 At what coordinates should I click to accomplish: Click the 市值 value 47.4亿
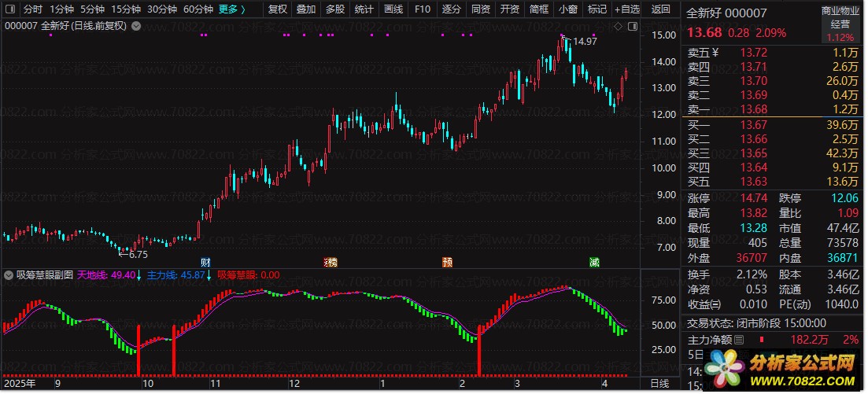point(844,228)
